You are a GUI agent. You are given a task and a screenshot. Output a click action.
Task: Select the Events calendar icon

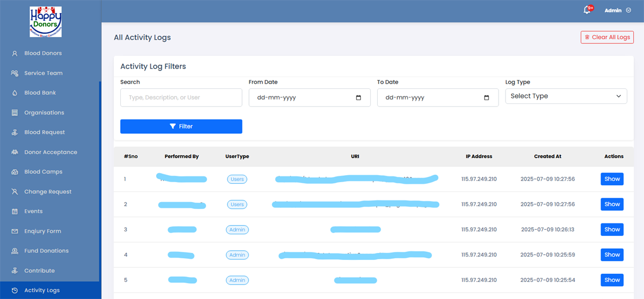pos(15,212)
